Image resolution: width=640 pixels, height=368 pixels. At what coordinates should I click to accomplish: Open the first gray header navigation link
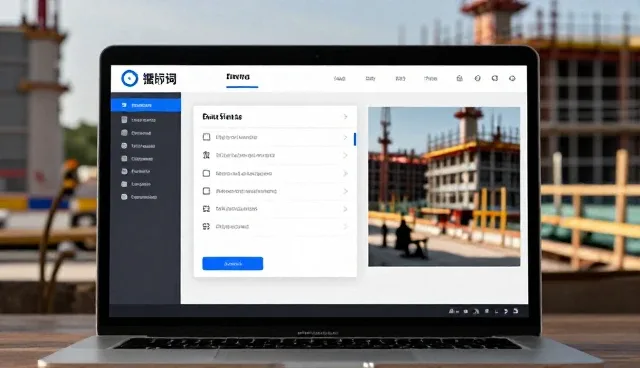click(x=340, y=78)
